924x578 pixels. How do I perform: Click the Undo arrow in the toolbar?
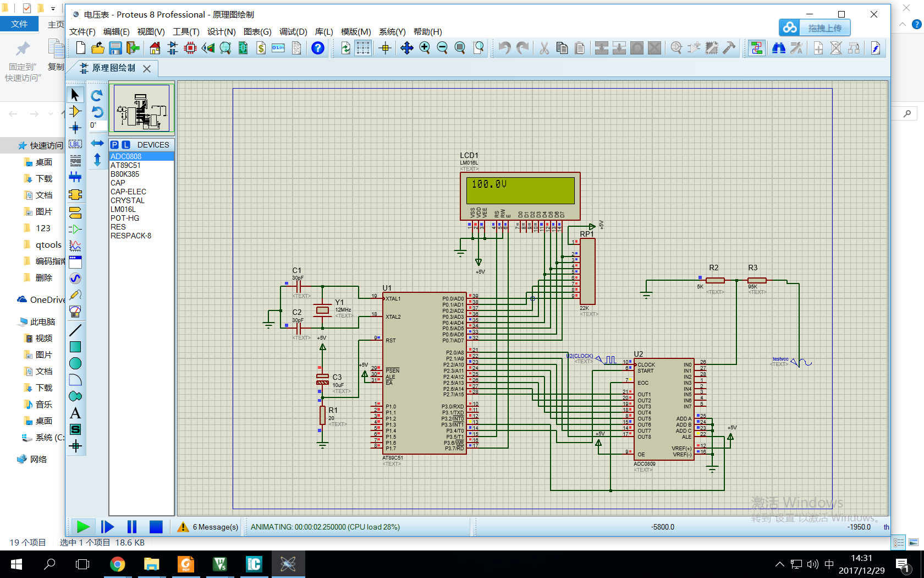tap(504, 48)
